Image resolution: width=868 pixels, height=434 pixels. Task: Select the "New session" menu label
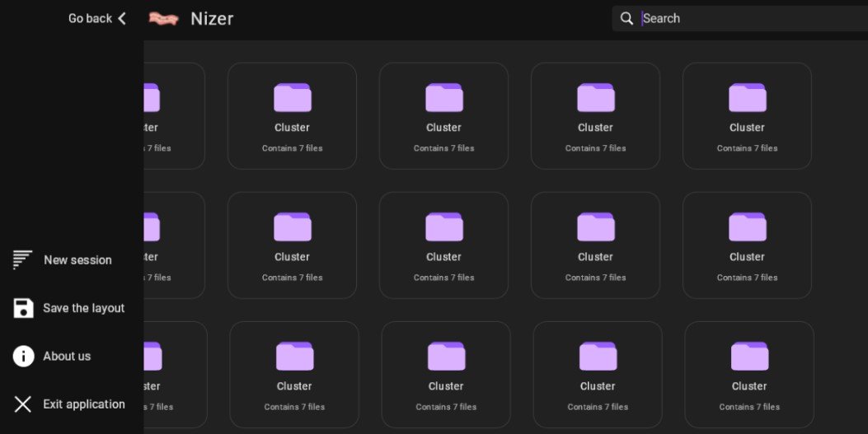tap(77, 260)
